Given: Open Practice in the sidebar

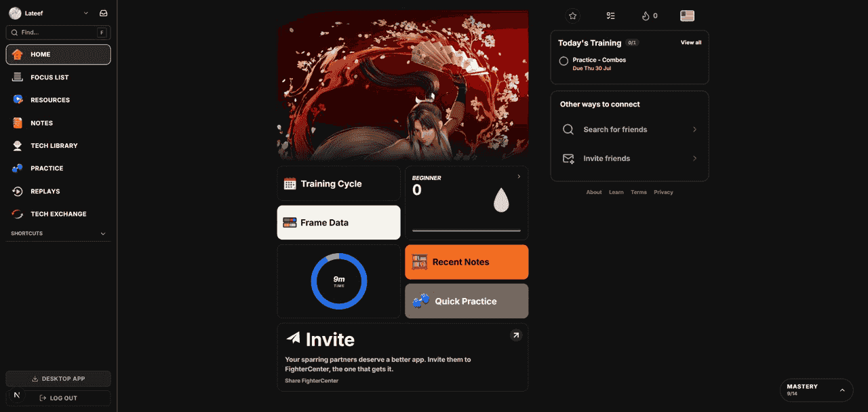Looking at the screenshot, I should pyautogui.click(x=58, y=168).
